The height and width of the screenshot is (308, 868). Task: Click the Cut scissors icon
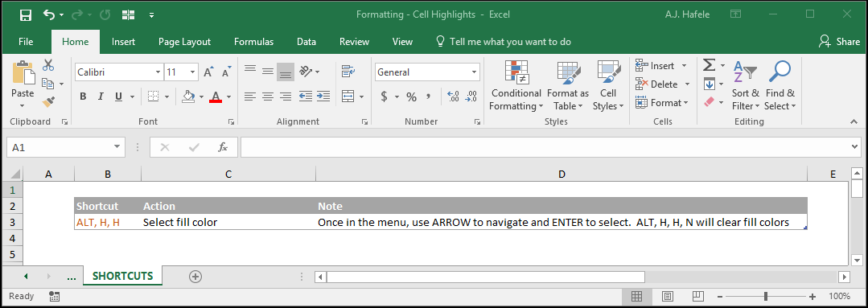48,65
